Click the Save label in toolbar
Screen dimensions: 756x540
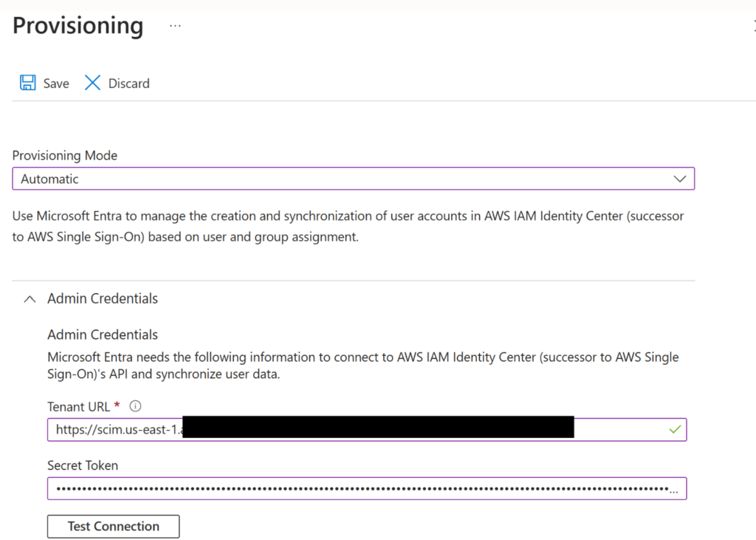(56, 83)
